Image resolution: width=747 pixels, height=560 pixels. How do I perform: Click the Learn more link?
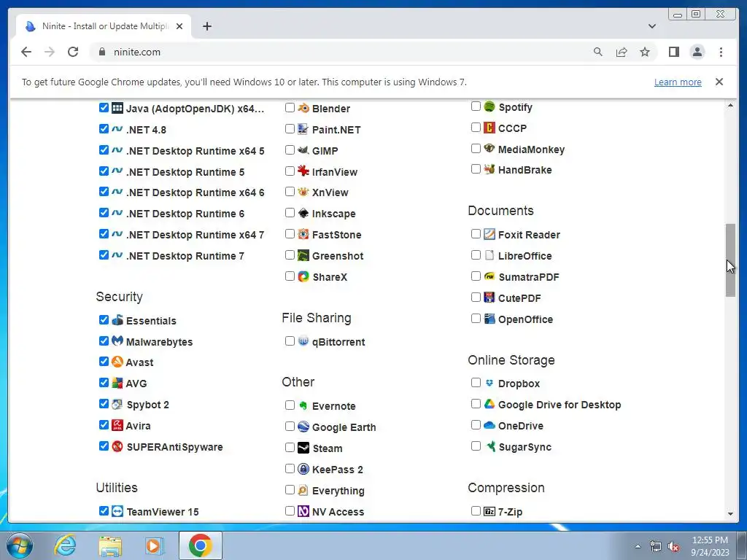click(678, 82)
